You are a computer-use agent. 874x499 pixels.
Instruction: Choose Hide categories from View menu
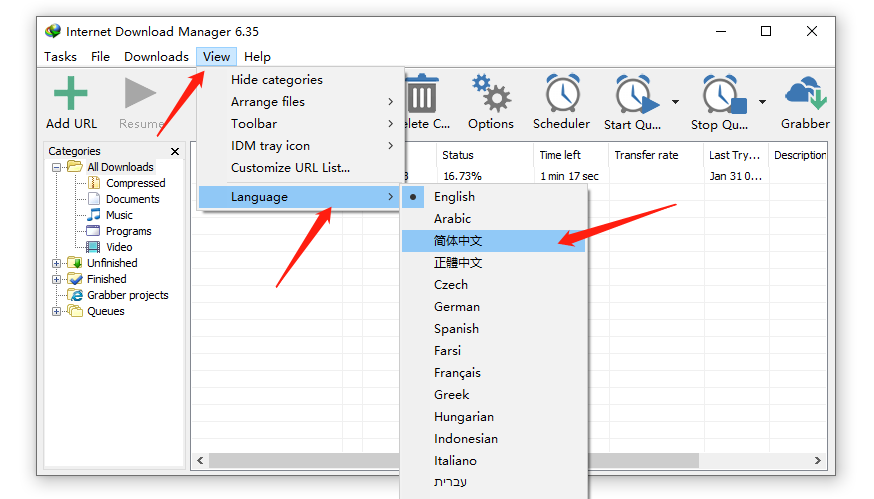(301, 80)
